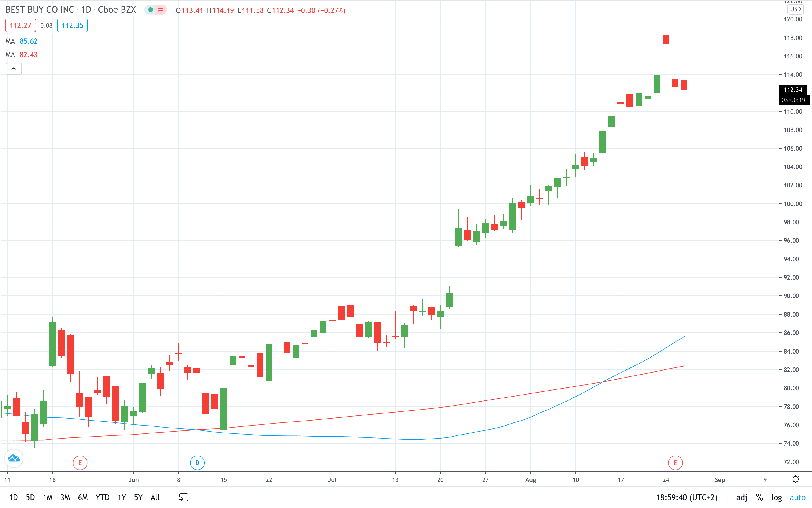Collapse the indicator legend with chevron

[14, 69]
